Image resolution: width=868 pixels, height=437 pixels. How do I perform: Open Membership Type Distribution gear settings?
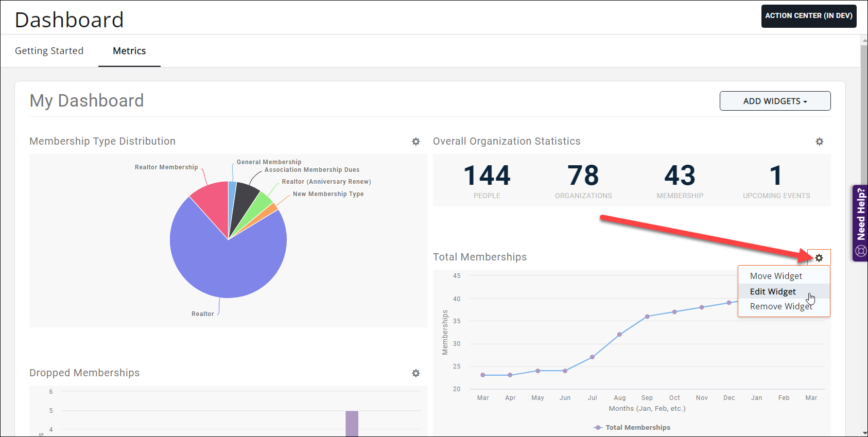tap(416, 142)
